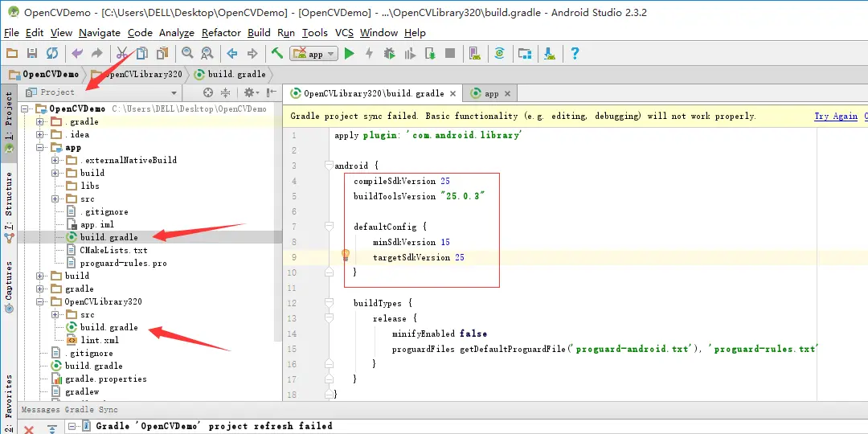Expand the .gradle folder node
The height and width of the screenshot is (434, 868).
click(x=40, y=122)
